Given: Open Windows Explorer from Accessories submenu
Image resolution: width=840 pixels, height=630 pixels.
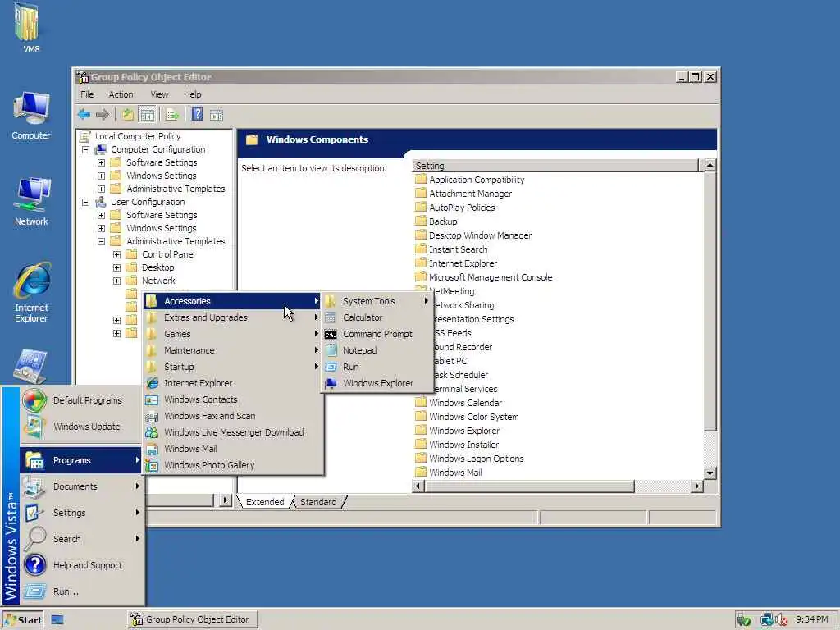Looking at the screenshot, I should tap(377, 384).
